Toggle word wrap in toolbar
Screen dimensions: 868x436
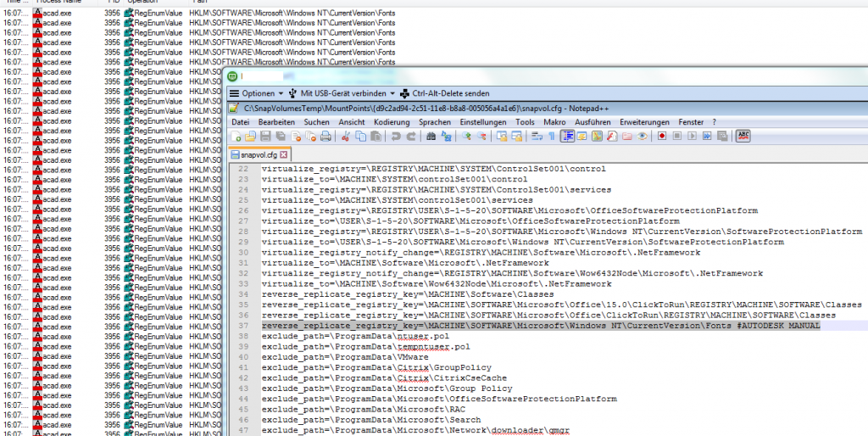tap(537, 137)
